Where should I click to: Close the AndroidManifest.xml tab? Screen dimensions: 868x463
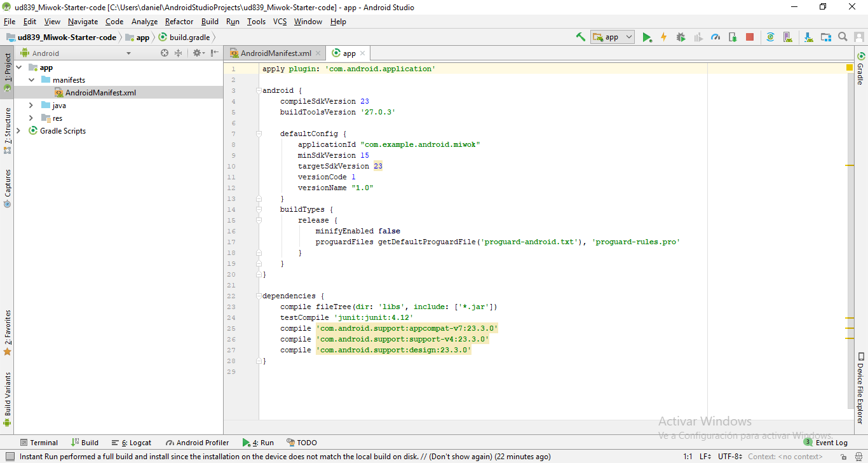coord(318,53)
